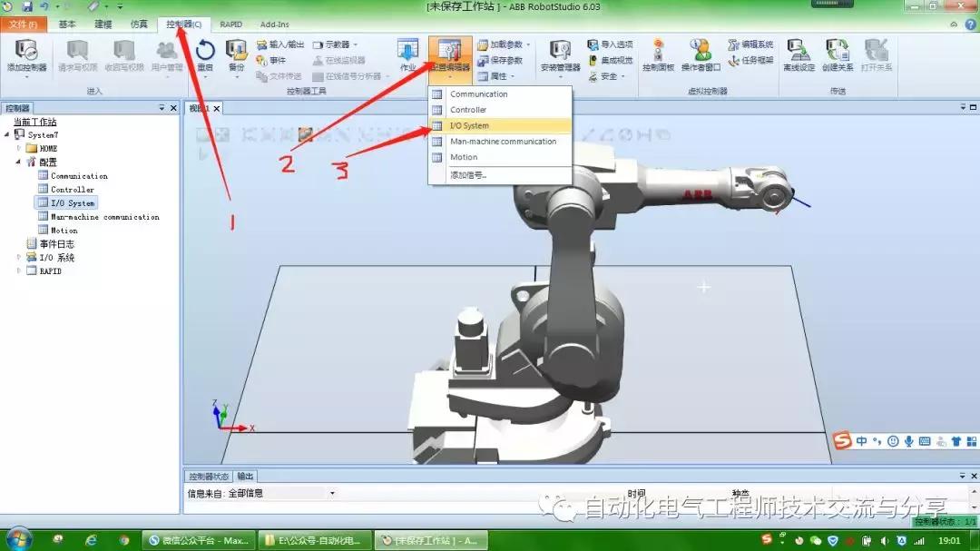Expand the RAPID tree node

tap(19, 271)
